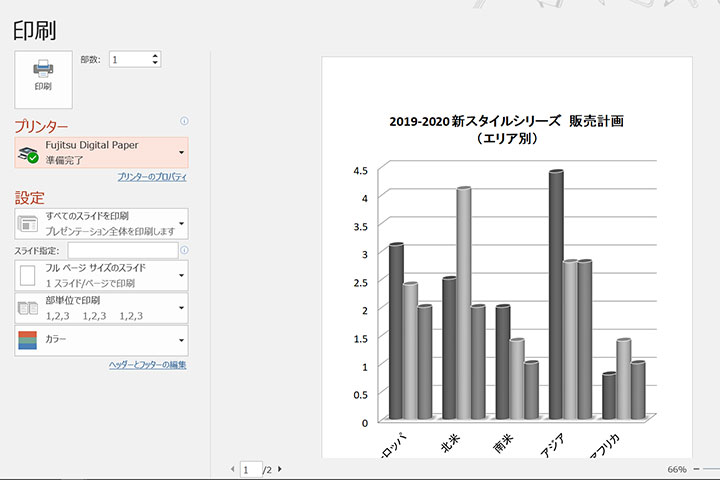720x480 pixels.
Task: Open フル ページ サイズのスライド layout dropdown
Action: click(180, 274)
